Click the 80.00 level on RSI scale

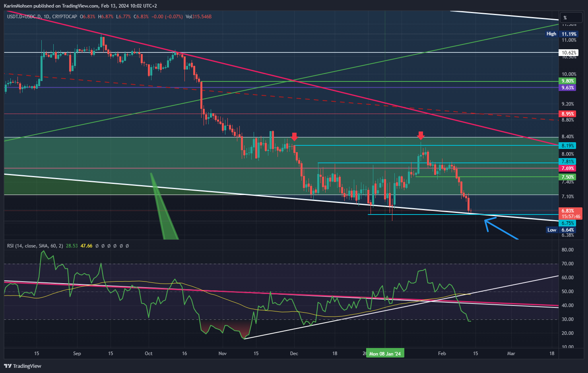click(x=568, y=250)
